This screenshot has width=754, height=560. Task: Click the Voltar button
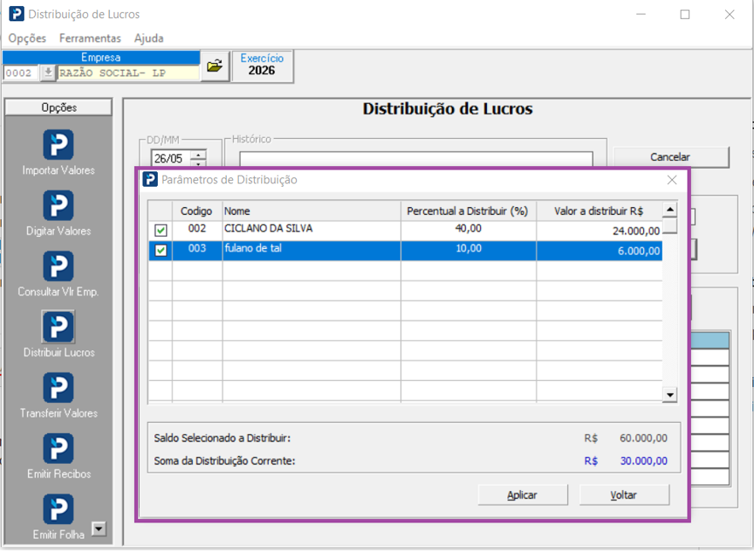click(623, 494)
